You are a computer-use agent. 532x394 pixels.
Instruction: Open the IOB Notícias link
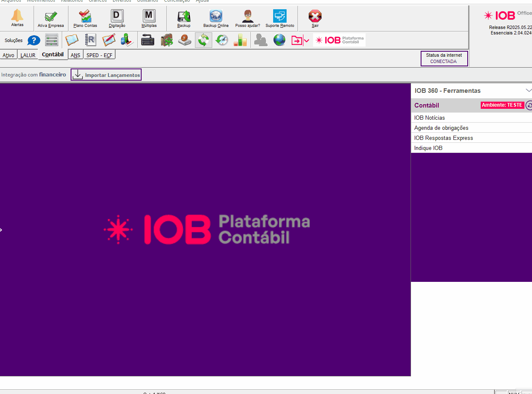pos(429,118)
